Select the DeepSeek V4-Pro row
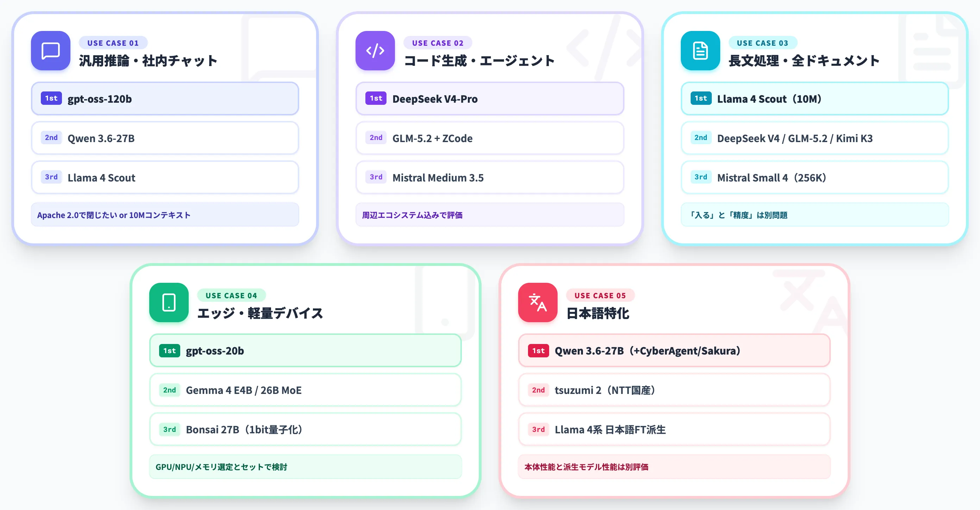The width and height of the screenshot is (980, 510). (490, 99)
